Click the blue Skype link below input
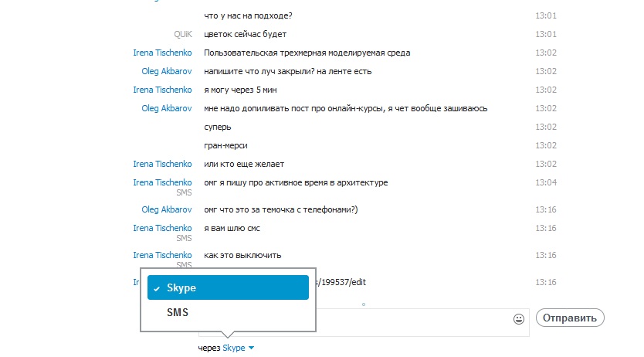Image resolution: width=644 pixels, height=357 pixels. (234, 348)
